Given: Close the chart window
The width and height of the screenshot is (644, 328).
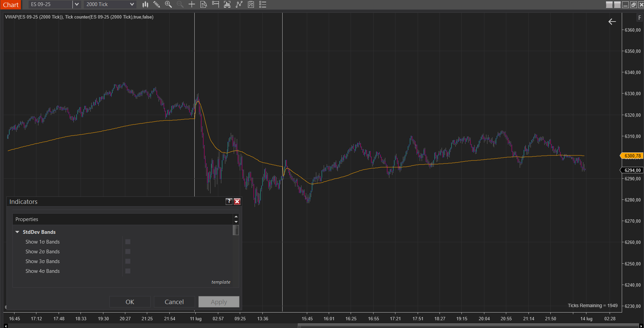Looking at the screenshot, I should 641,5.
